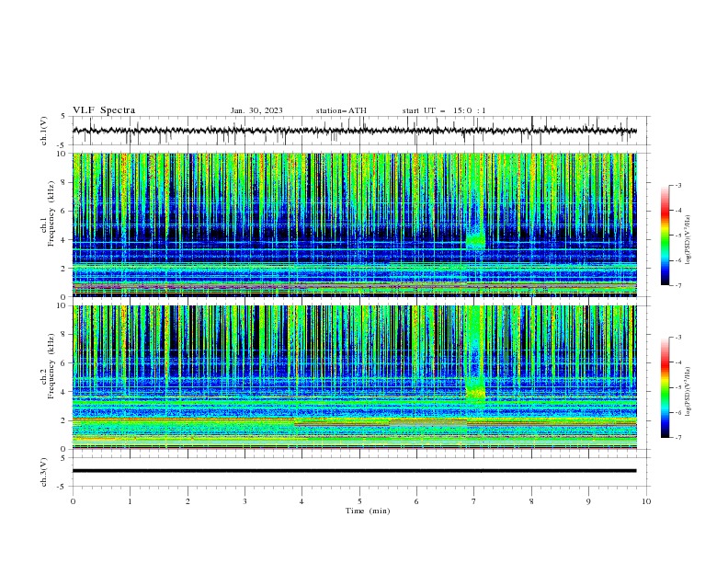The height and width of the screenshot is (563, 728).
Task: Click the ch.1 "Frequency (kHz)" axis label
Action: [51, 213]
